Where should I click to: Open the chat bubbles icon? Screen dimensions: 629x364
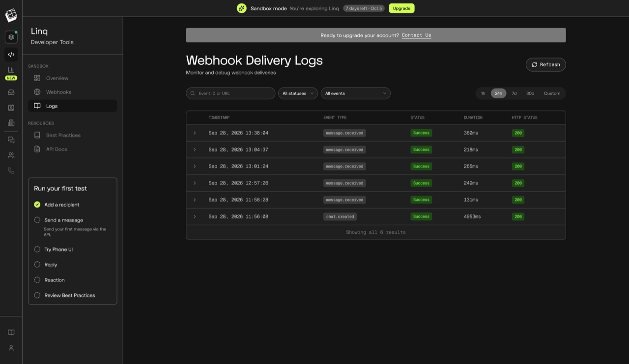pyautogui.click(x=11, y=140)
